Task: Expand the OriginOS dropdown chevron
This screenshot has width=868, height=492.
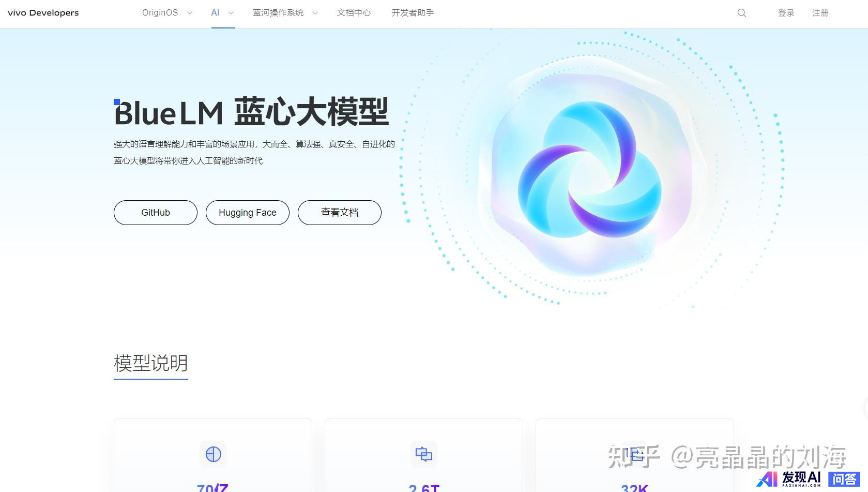Action: [x=189, y=13]
